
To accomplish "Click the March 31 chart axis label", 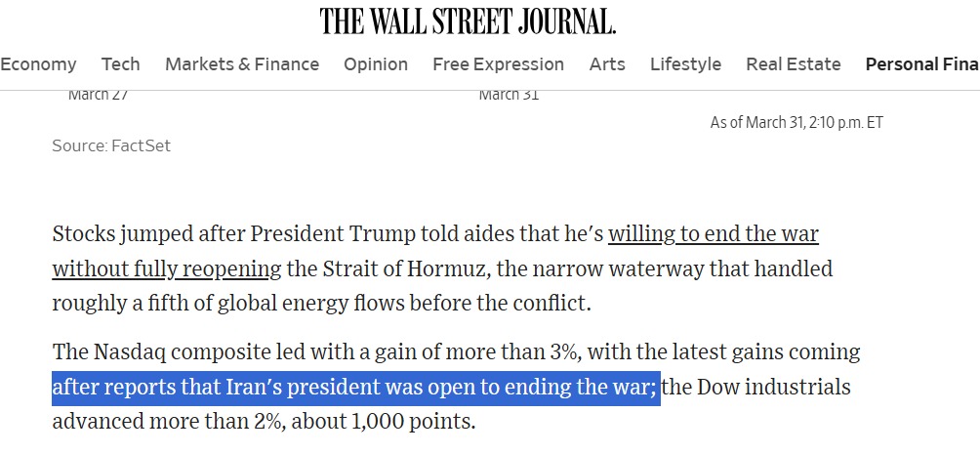I will pos(509,95).
